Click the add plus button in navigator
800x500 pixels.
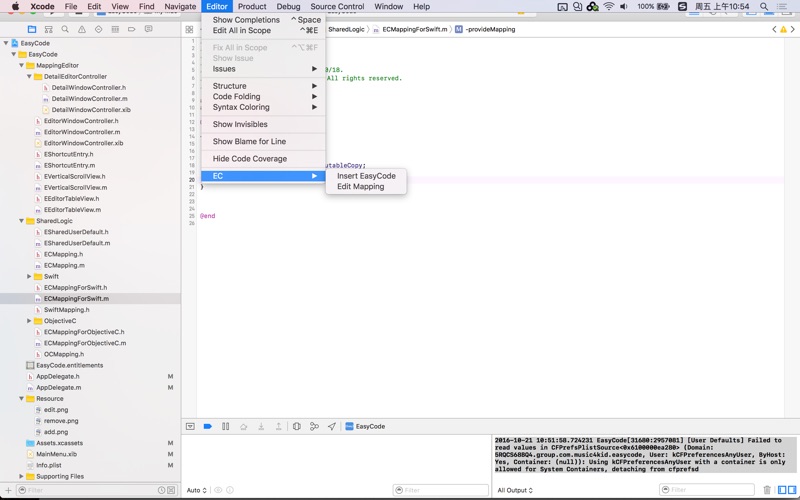click(x=8, y=490)
